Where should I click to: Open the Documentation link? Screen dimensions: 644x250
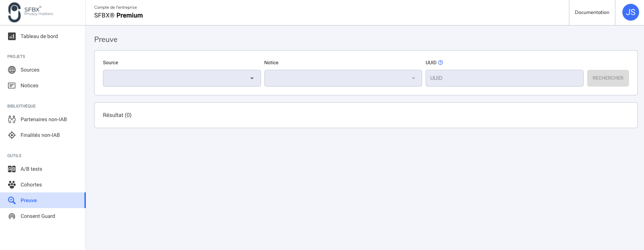592,12
